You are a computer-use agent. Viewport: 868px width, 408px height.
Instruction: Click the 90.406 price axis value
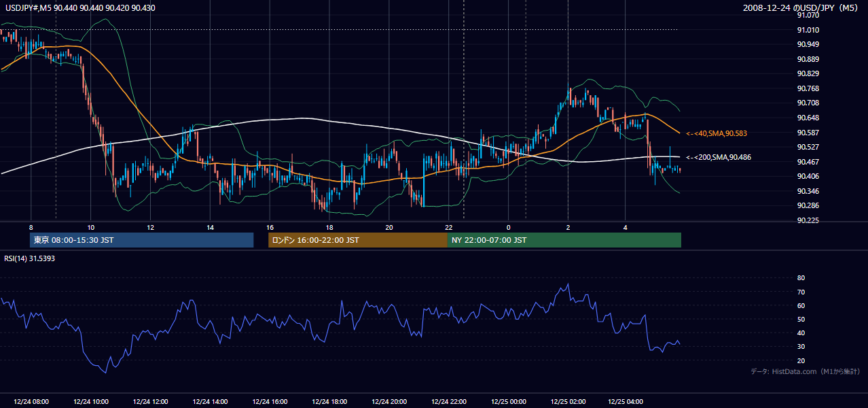(x=808, y=176)
